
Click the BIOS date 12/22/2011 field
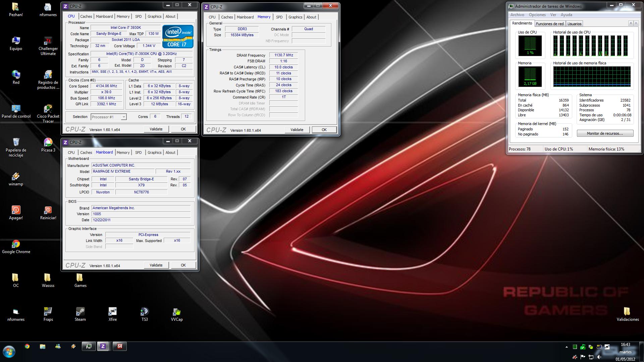tap(141, 220)
